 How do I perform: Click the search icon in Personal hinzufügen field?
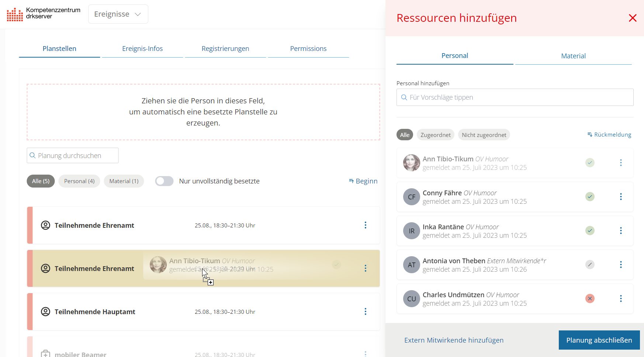[404, 97]
